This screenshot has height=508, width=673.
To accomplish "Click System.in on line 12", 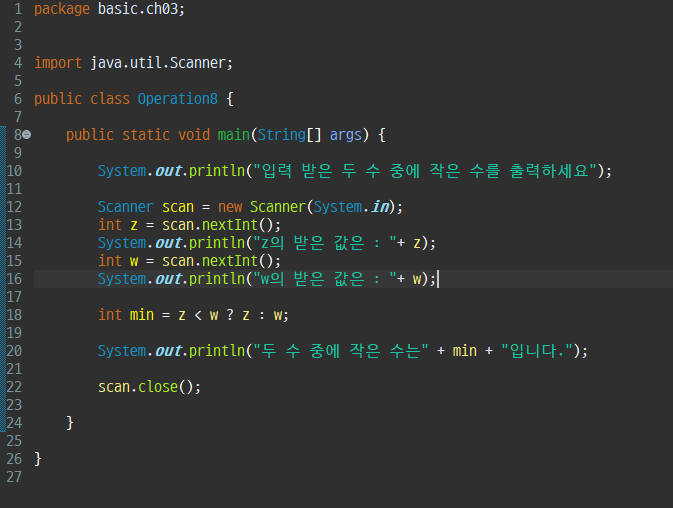I will click(351, 207).
